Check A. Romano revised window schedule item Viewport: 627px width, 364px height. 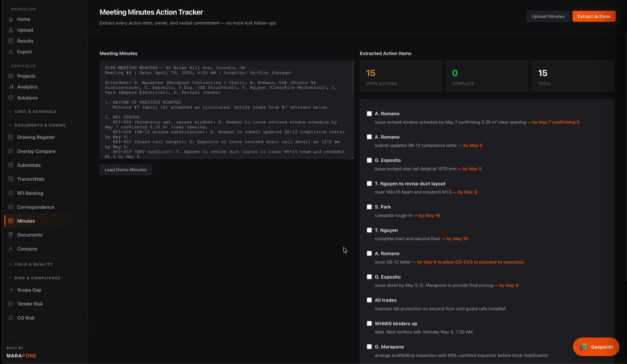[x=369, y=114]
